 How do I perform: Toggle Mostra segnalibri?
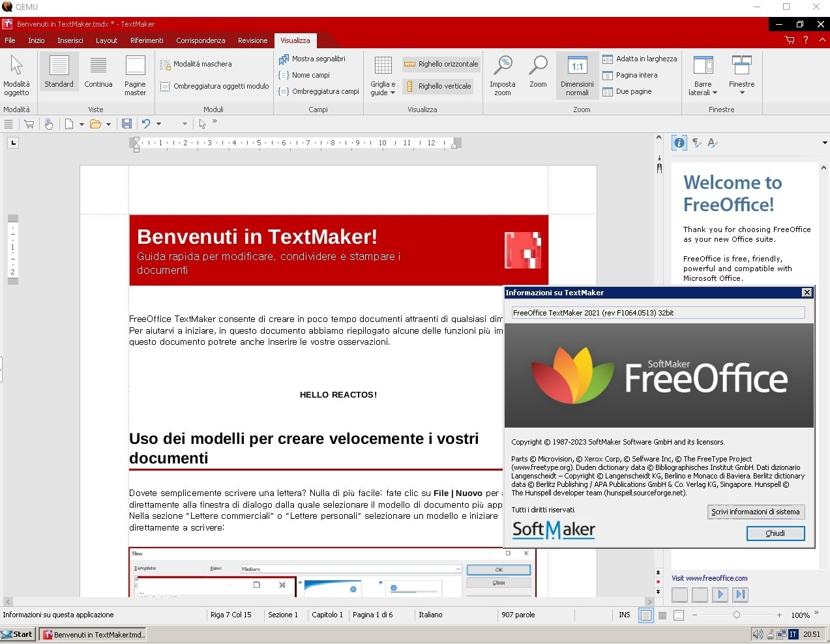click(312, 59)
